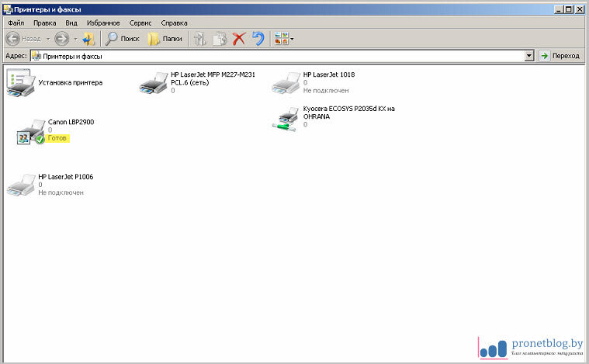Click the Move To toolbar icon
The image size is (589, 364).
pyautogui.click(x=200, y=39)
